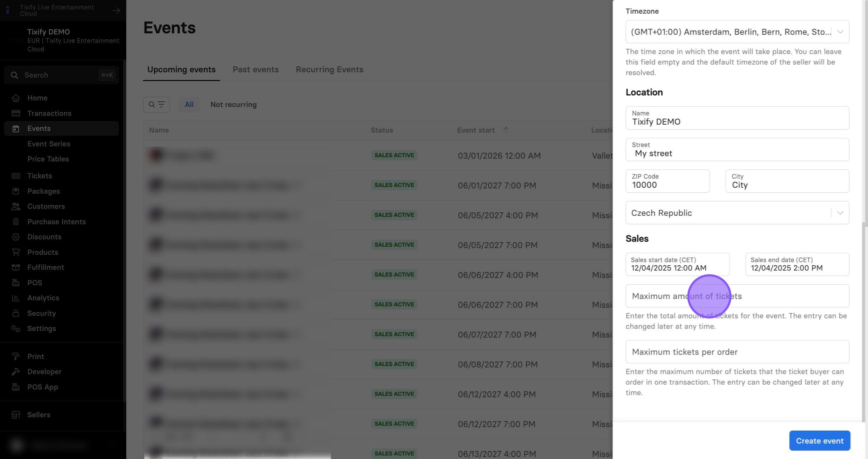Switch to Recurring Events tab
This screenshot has width=868, height=459.
pos(329,69)
